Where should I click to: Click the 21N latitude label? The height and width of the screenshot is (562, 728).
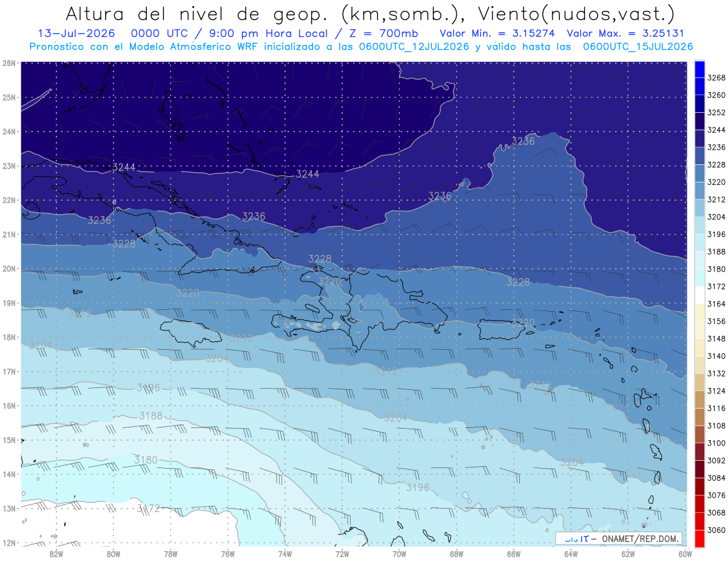9,234
